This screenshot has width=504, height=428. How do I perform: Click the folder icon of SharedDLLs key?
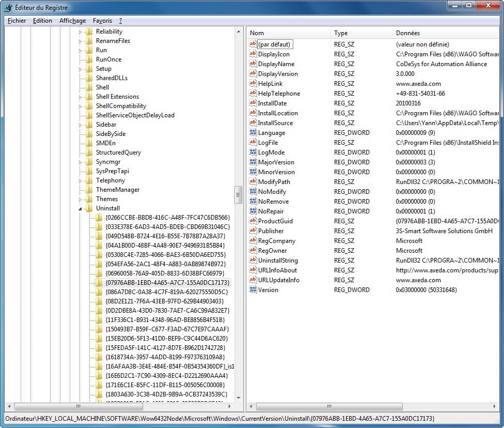(x=89, y=78)
